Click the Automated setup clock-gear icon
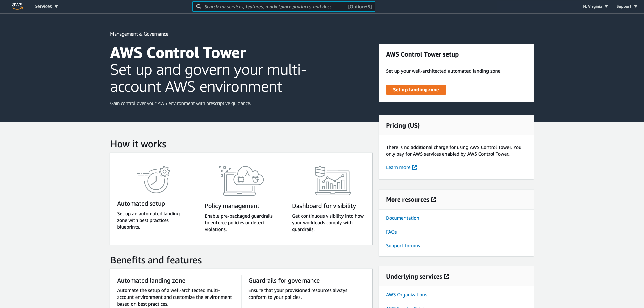The width and height of the screenshot is (644, 308). tap(154, 179)
